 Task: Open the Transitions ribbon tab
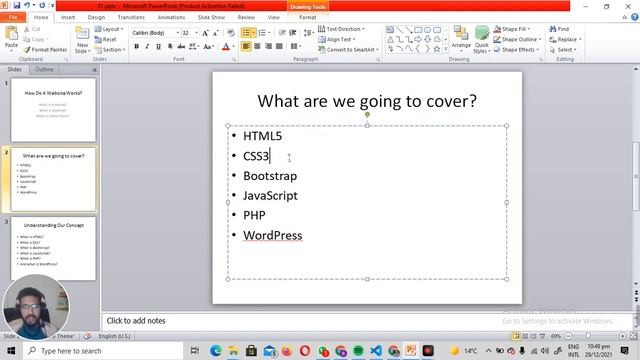pos(131,18)
